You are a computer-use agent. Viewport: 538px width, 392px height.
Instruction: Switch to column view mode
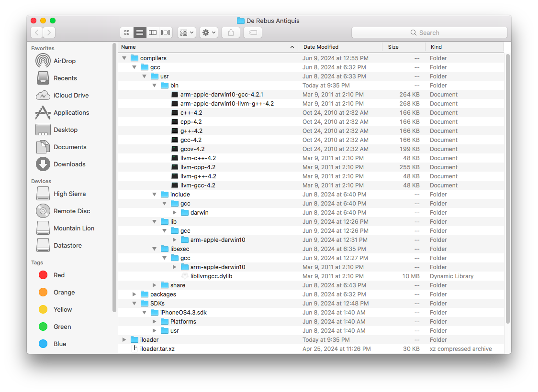pos(153,33)
